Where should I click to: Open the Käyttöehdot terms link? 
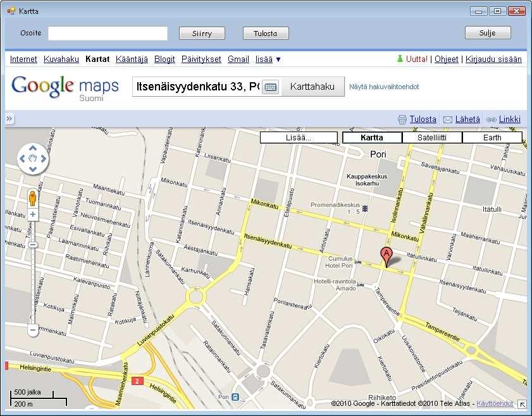click(495, 403)
